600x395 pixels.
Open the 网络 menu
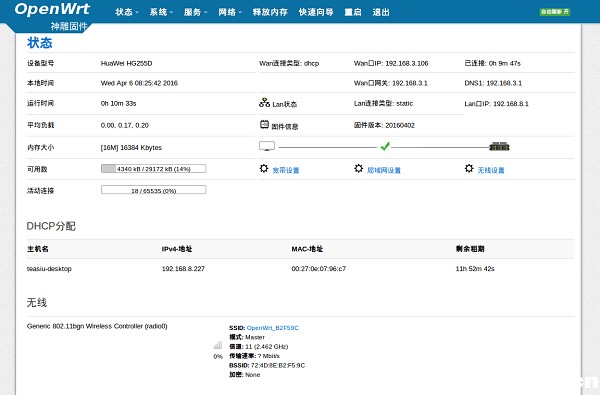coord(230,12)
